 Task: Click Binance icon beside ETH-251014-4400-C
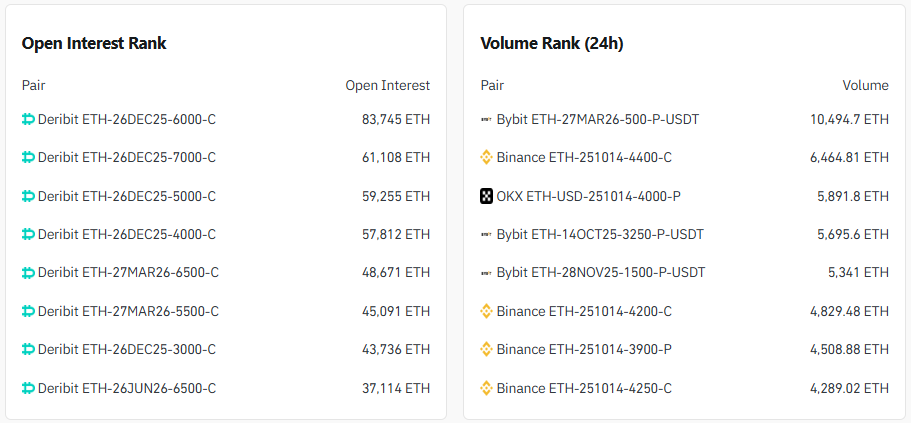click(487, 157)
